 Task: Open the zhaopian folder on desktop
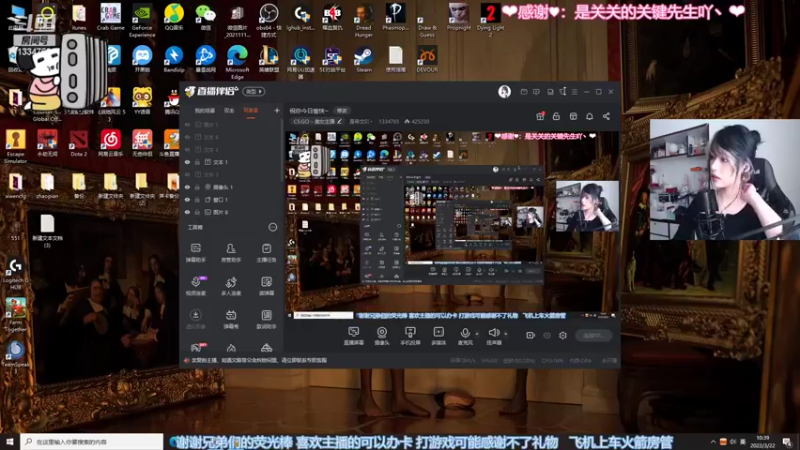click(47, 185)
